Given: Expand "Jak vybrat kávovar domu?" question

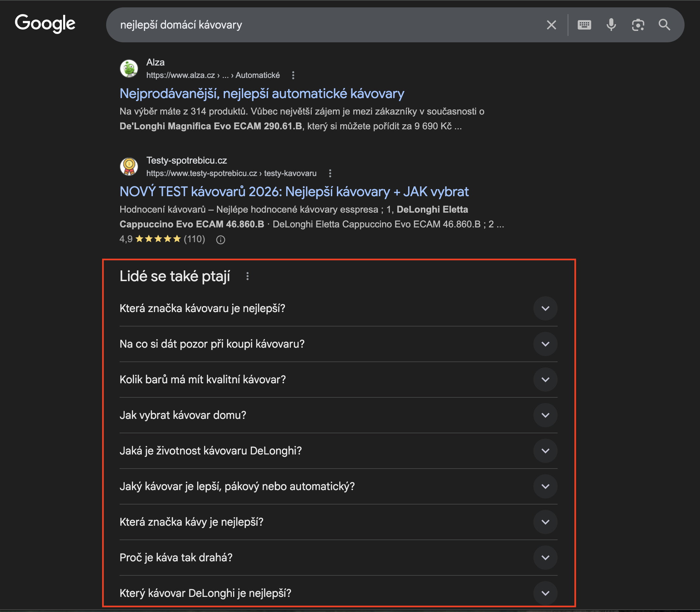Looking at the screenshot, I should click(545, 415).
